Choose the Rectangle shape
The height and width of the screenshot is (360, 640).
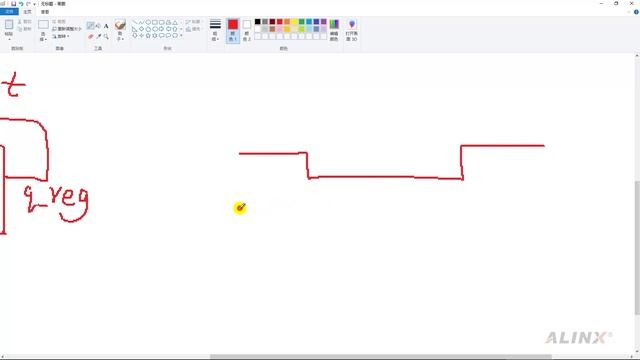(x=155, y=22)
